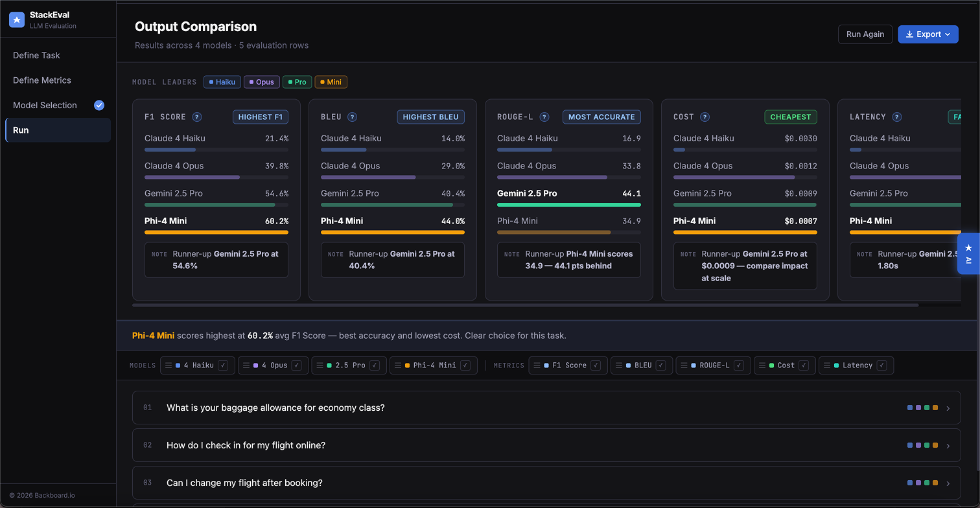Click the HIGHEST BLEU badge
The height and width of the screenshot is (508, 980).
tap(431, 117)
